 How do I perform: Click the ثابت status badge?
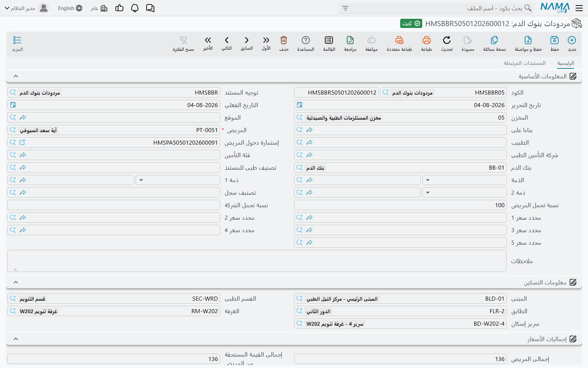(x=411, y=24)
